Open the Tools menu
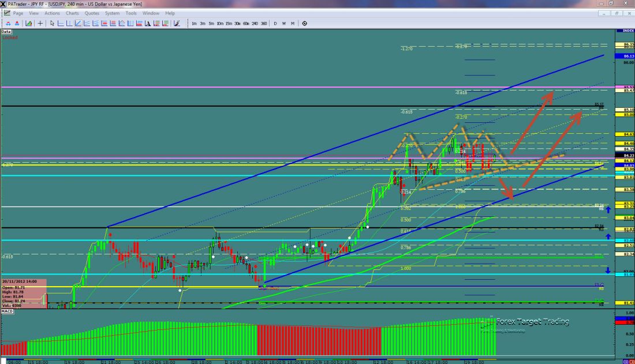635x364 pixels. [131, 13]
